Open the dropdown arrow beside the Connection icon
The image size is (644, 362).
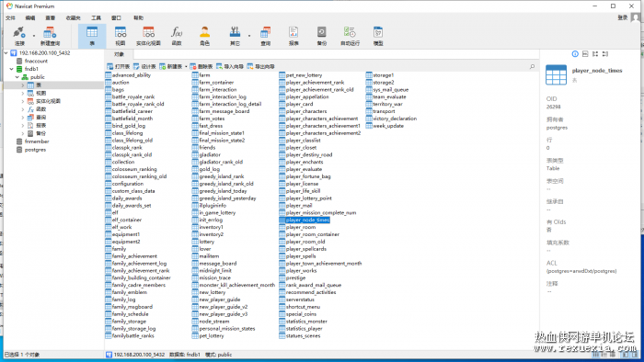34,36
